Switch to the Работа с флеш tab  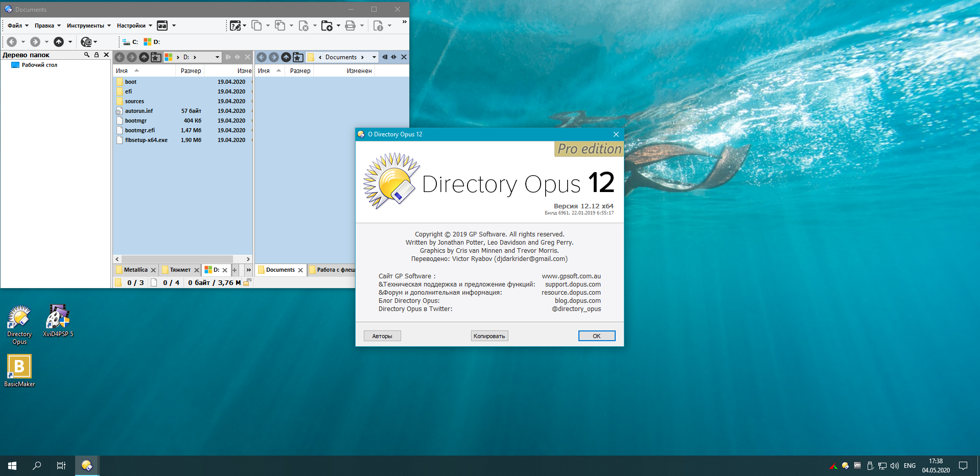tap(333, 270)
